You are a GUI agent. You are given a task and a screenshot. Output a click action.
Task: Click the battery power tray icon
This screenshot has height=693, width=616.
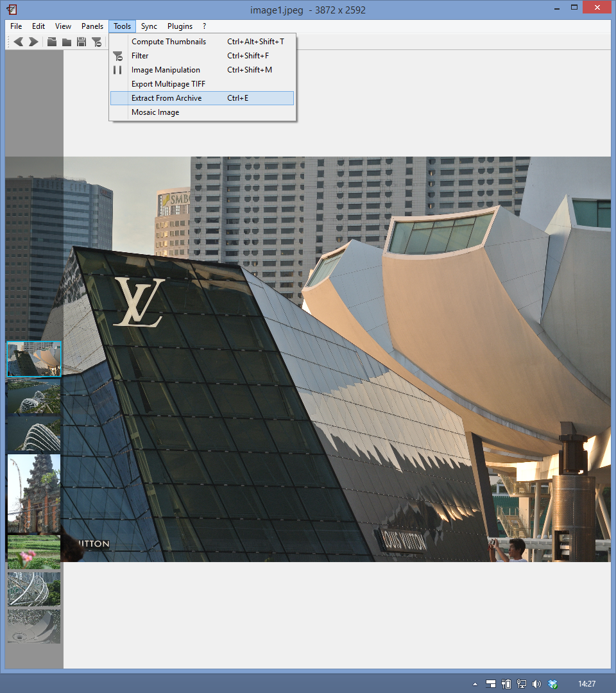tap(506, 684)
